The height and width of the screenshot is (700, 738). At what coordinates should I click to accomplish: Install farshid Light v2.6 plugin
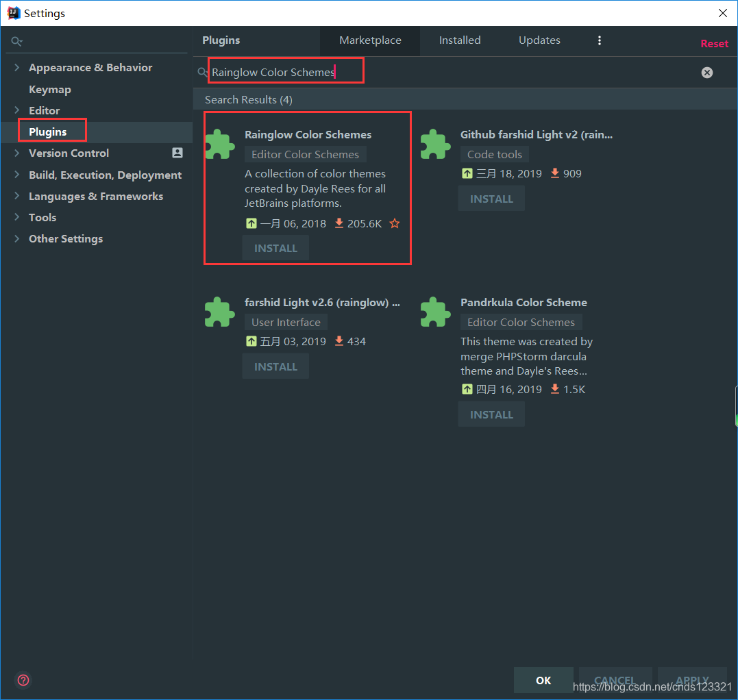click(x=276, y=367)
